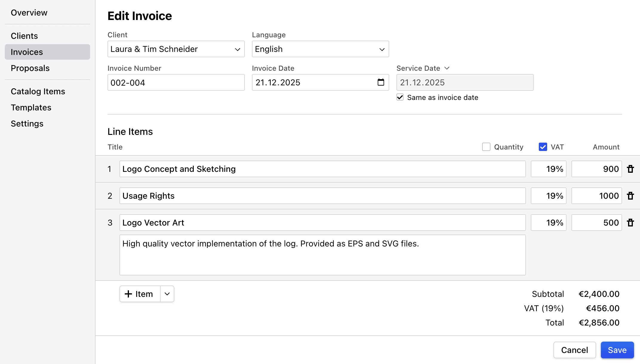Navigate to the Proposals section
640x364 pixels.
(x=30, y=68)
